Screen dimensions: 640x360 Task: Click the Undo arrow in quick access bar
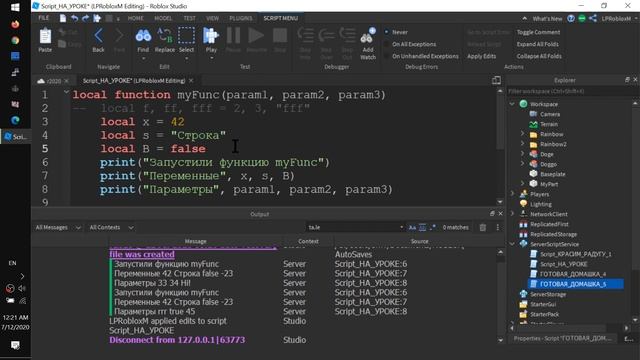[74, 18]
